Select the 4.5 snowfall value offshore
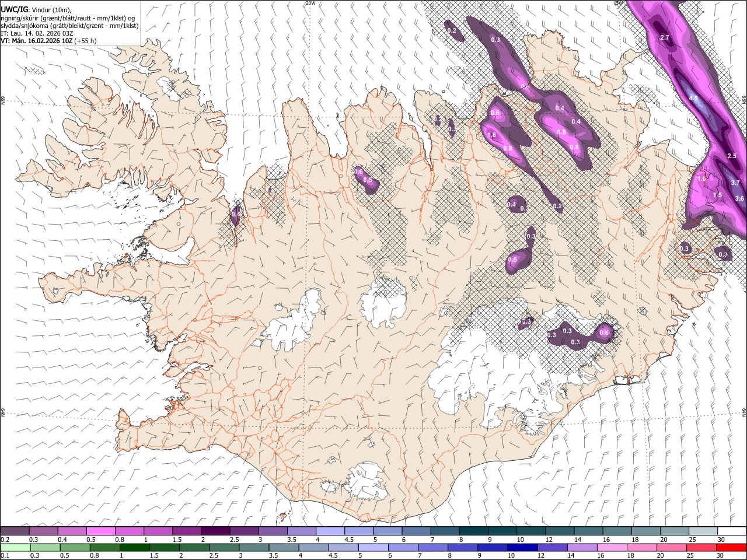 (693, 98)
